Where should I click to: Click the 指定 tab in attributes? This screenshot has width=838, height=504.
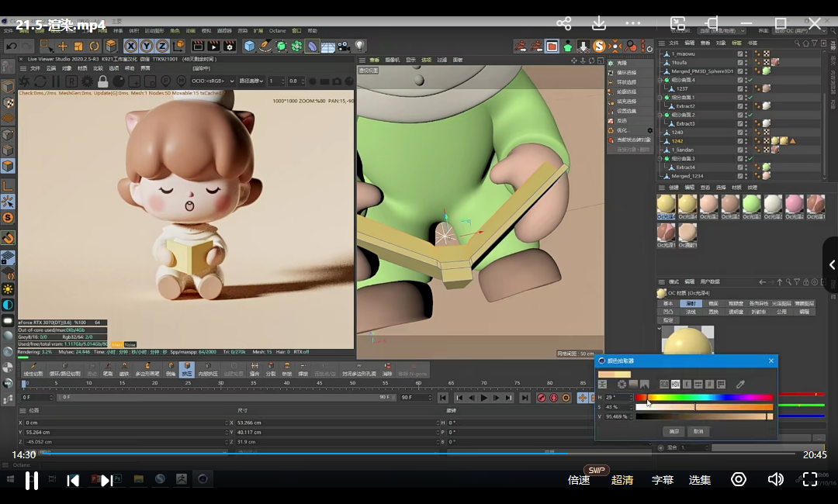[668, 320]
